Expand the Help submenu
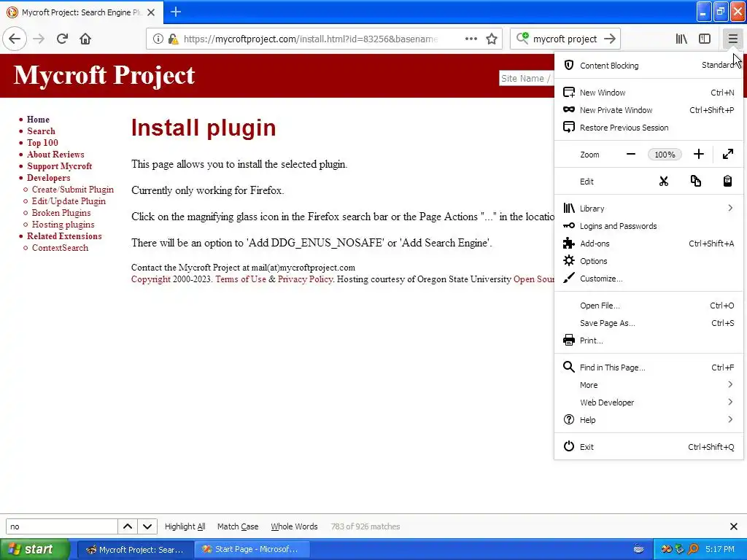The width and height of the screenshot is (747, 560). click(649, 420)
